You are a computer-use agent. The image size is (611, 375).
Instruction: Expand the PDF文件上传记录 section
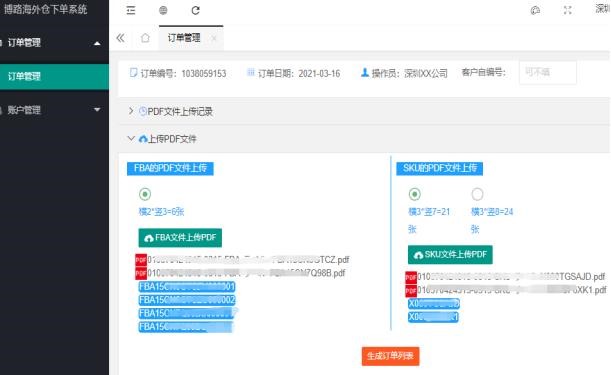click(131, 111)
